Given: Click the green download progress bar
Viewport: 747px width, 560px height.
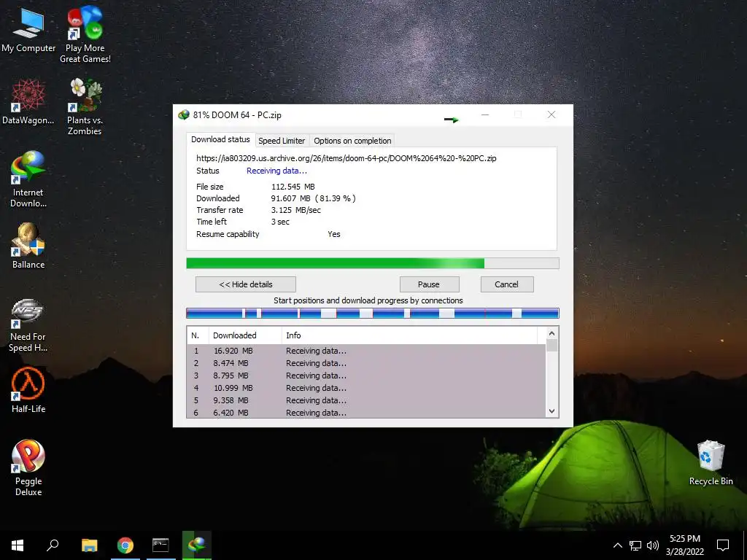Looking at the screenshot, I should tap(373, 263).
